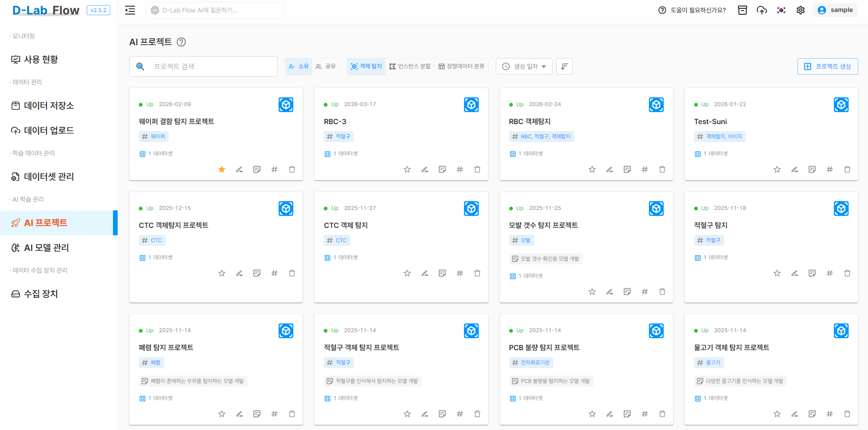Viewport: 868px width, 430px height.
Task: Favorite the RBC-3 project star
Action: coord(407,169)
